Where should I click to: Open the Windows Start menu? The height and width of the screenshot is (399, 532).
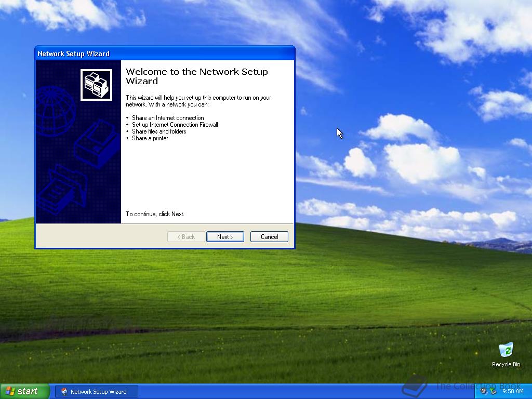[x=25, y=391]
